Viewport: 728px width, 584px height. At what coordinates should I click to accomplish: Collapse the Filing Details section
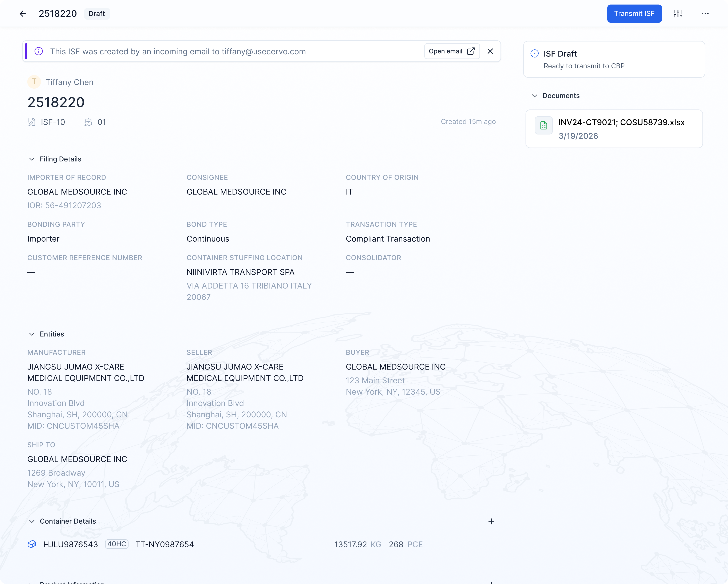coord(32,159)
